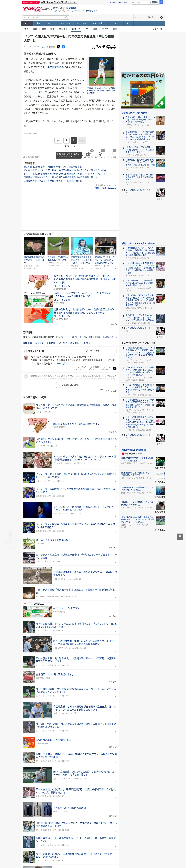This screenshot has height=868, width=186.
Task: Open the 初夏の訪れを告げるバラ video thumbnail
Action: (34, 246)
